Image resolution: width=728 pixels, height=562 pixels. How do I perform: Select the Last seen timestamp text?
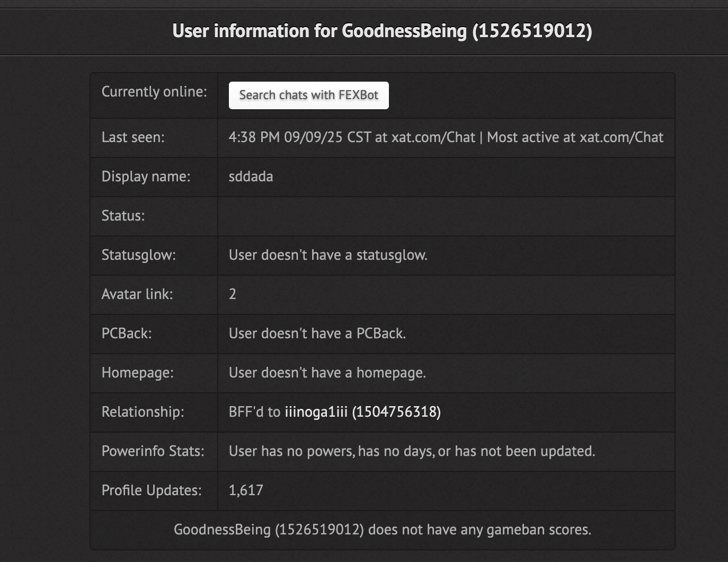pos(300,137)
